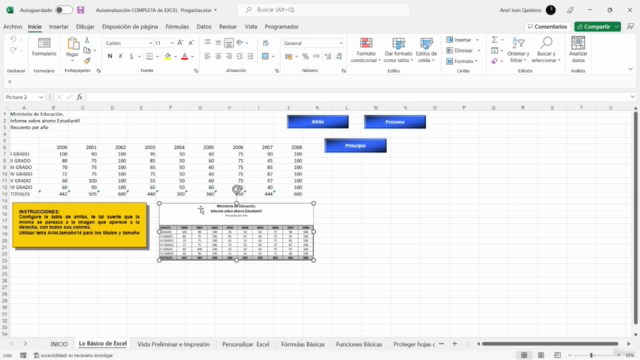Expand the Name Box dropdown arrow
Viewport: 640px width, 360px height.
41,97
